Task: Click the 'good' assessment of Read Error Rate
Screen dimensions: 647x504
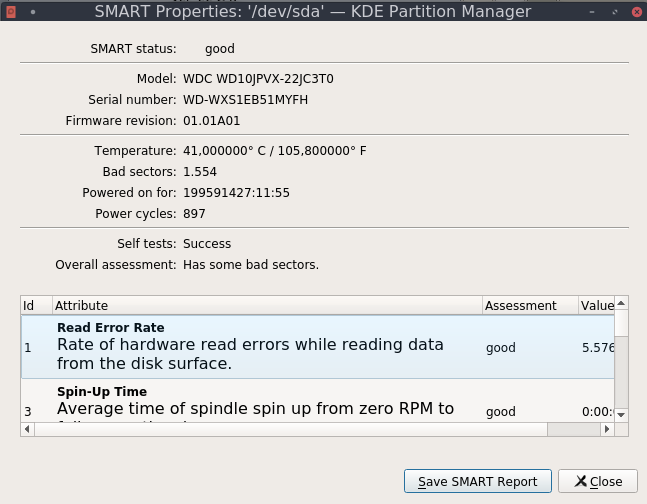Action: [500, 348]
